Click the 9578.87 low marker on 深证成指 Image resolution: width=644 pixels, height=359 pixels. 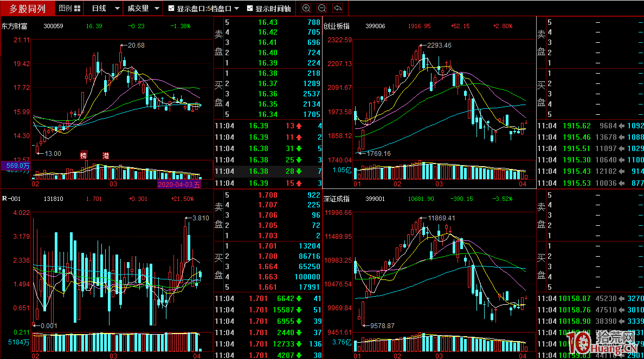382,326
